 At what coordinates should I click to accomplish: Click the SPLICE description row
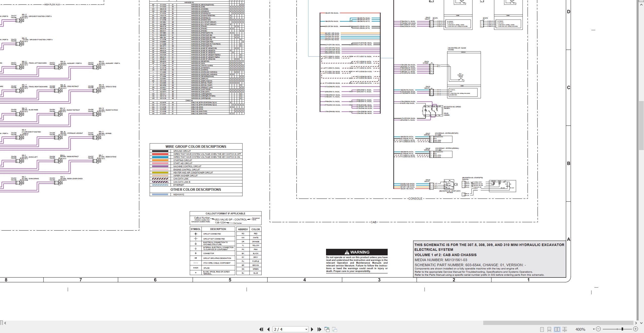pyautogui.click(x=212, y=268)
